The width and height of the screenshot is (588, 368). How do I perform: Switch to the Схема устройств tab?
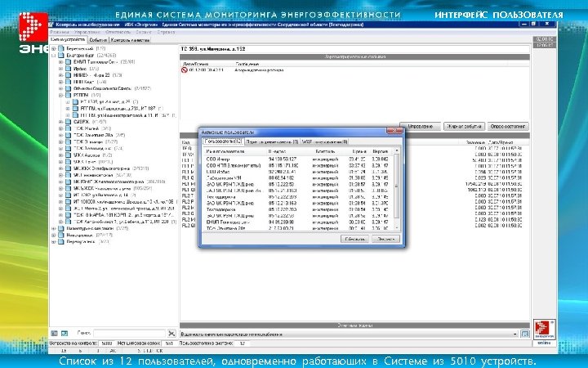68,40
